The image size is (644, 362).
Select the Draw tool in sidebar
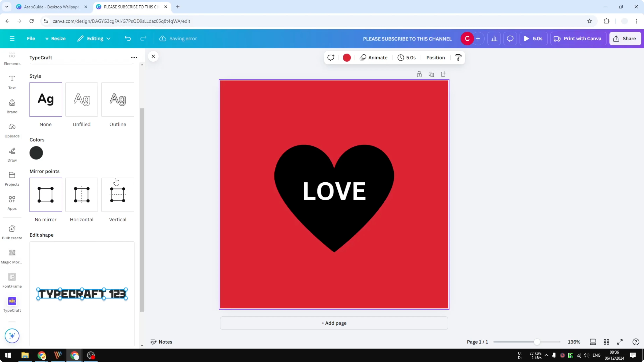pos(12,154)
